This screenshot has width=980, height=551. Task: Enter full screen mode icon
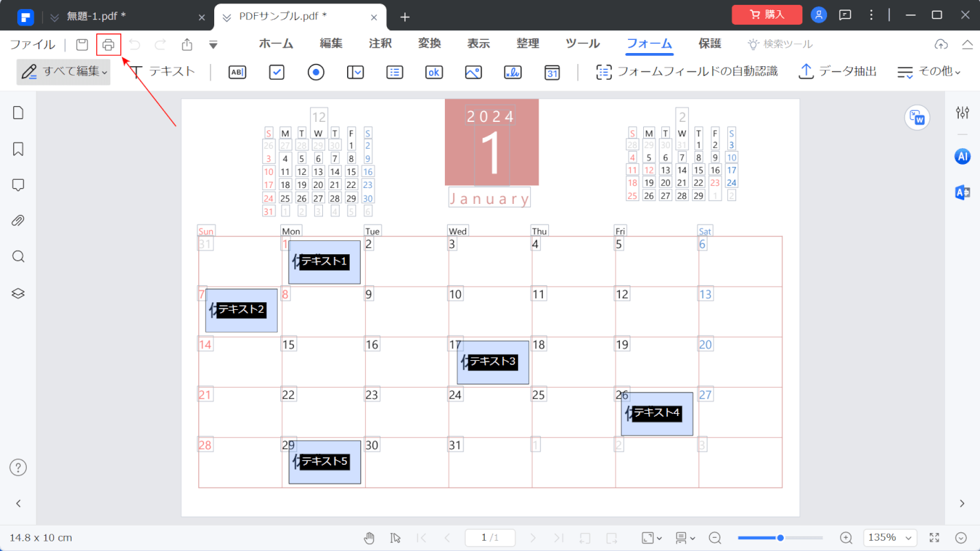935,538
